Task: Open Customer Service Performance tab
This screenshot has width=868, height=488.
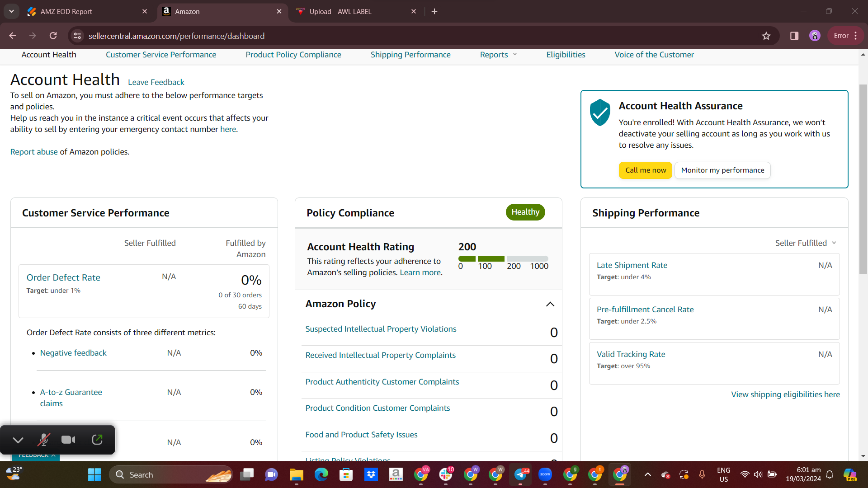Action: [x=161, y=55]
